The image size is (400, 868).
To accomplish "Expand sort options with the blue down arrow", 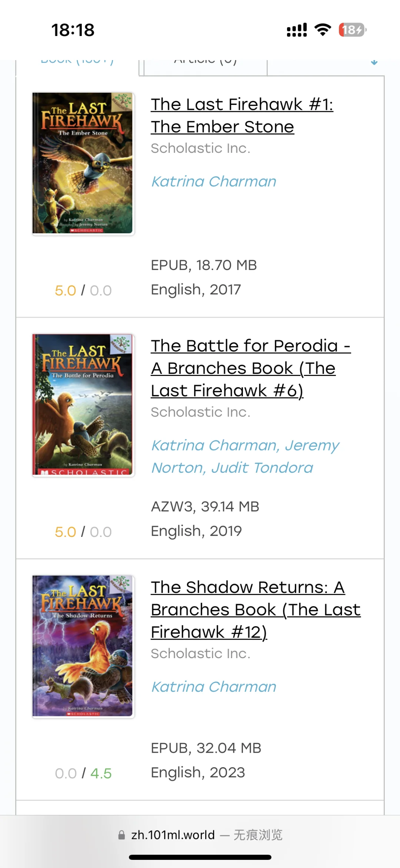I will (374, 63).
